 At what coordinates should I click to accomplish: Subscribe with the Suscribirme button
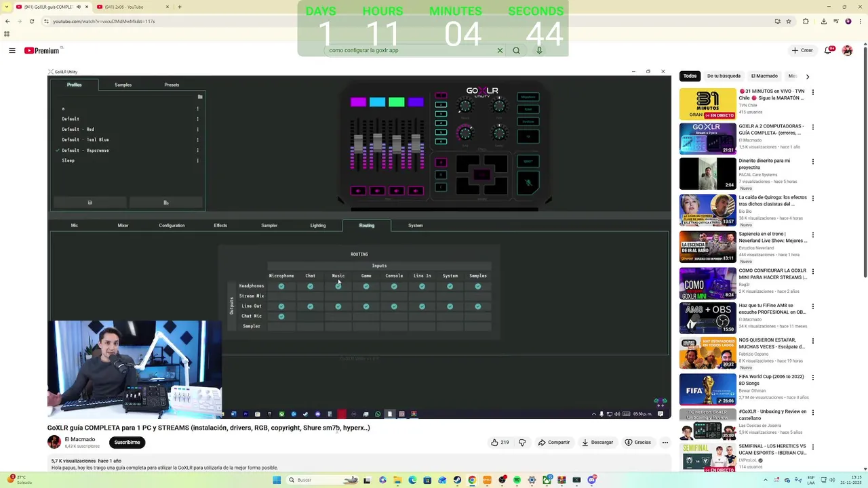pos(127,442)
